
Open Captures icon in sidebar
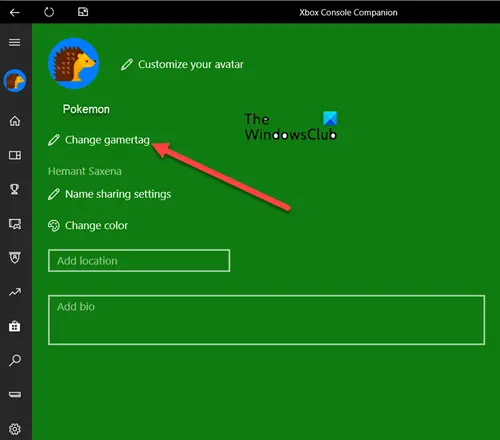[x=15, y=224]
